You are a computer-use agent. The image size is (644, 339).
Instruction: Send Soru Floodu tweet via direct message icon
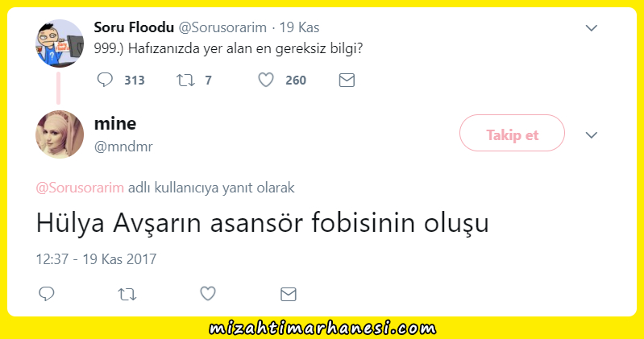pos(347,80)
